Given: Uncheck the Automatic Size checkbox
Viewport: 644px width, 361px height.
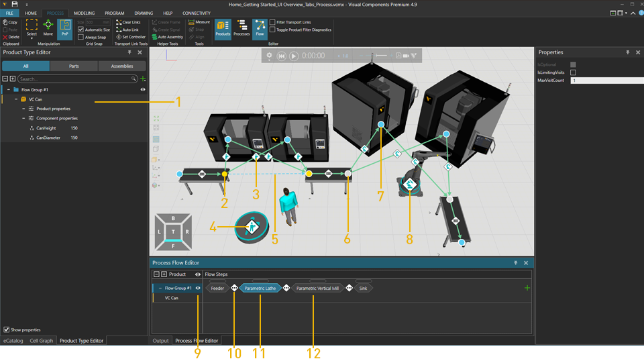Looking at the screenshot, I should click(81, 30).
